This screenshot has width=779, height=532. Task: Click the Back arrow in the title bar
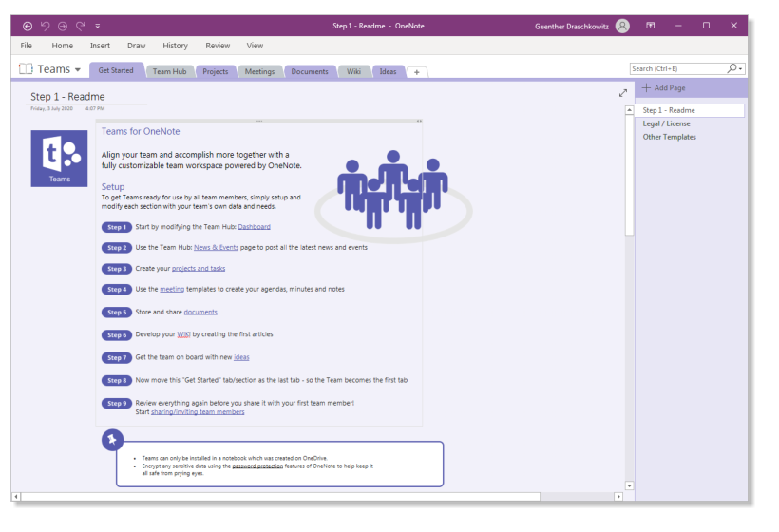coord(28,26)
